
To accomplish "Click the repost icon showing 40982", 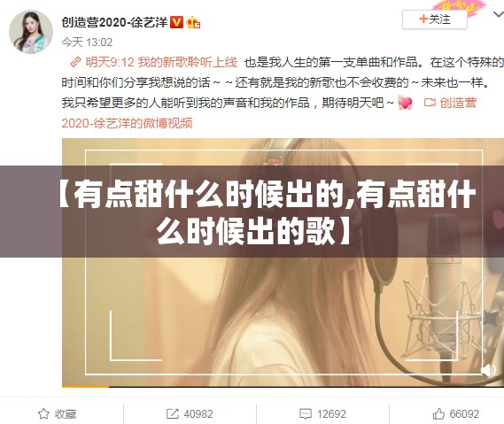I will pyautogui.click(x=173, y=413).
